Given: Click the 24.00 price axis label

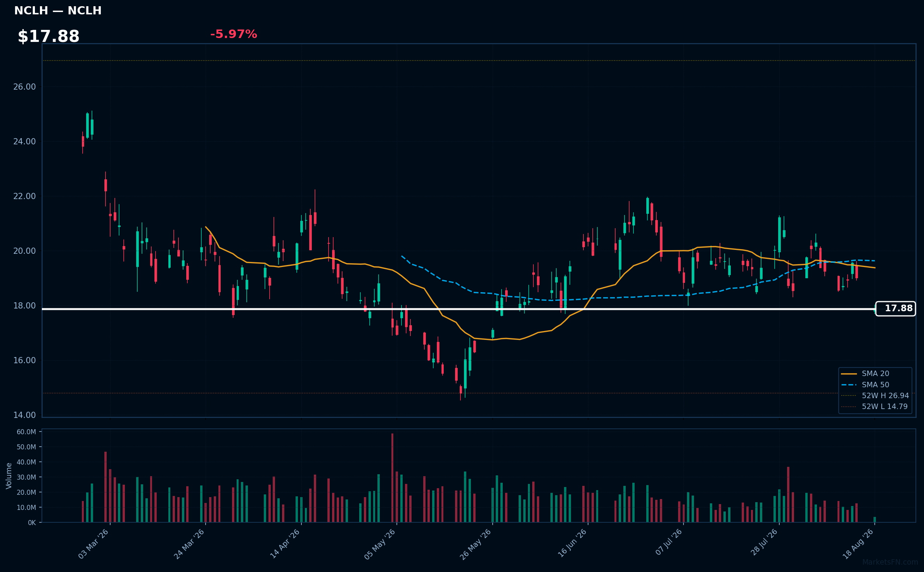Looking at the screenshot, I should click(x=24, y=142).
